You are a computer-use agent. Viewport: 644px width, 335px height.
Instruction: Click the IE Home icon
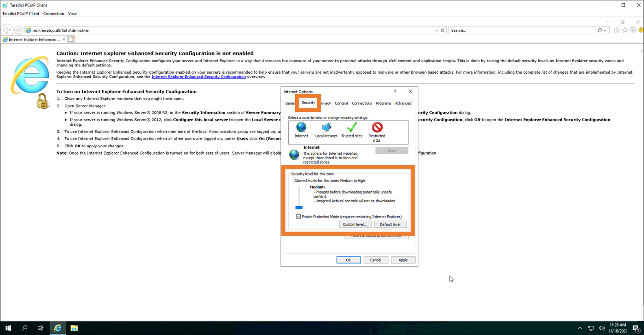coord(616,30)
